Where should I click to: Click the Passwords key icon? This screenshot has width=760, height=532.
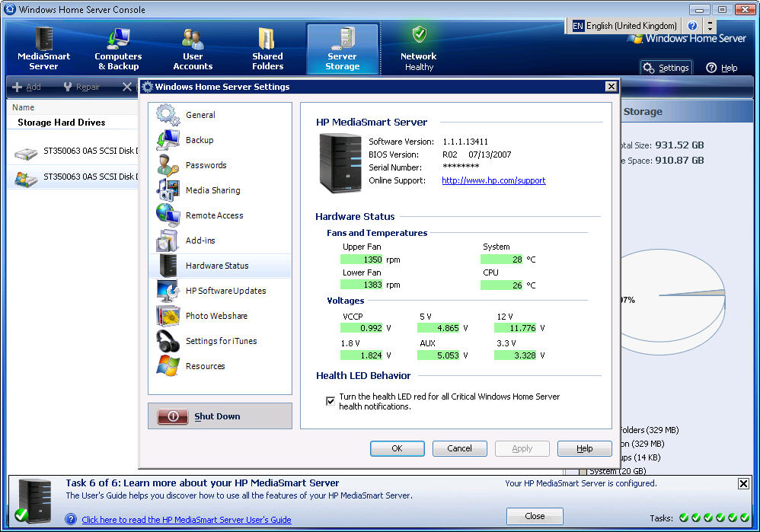pyautogui.click(x=168, y=165)
